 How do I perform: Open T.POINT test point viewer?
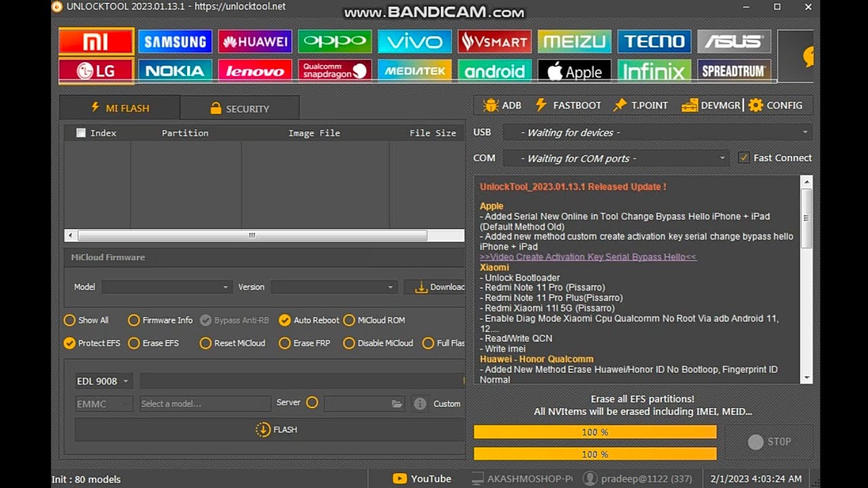pyautogui.click(x=641, y=105)
